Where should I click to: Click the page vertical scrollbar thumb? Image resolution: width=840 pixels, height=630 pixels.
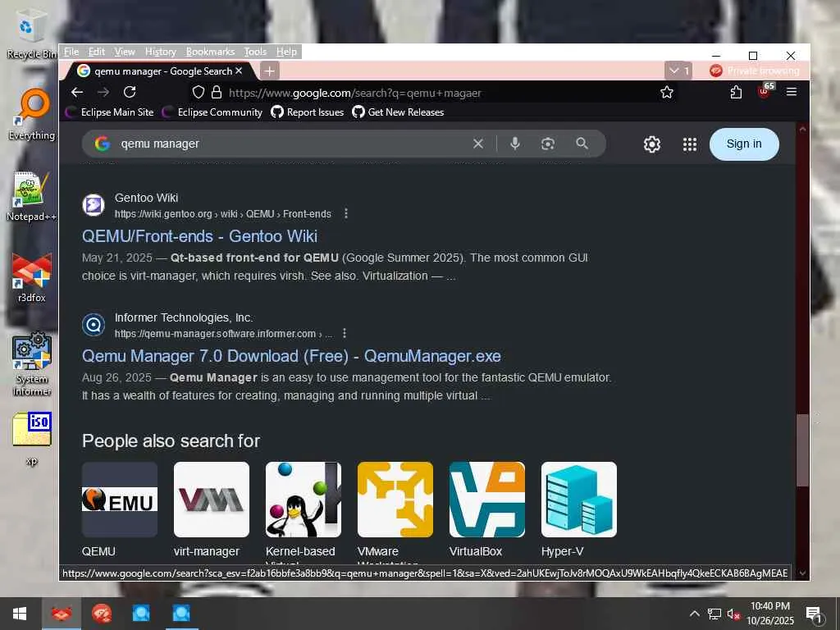tap(802, 450)
